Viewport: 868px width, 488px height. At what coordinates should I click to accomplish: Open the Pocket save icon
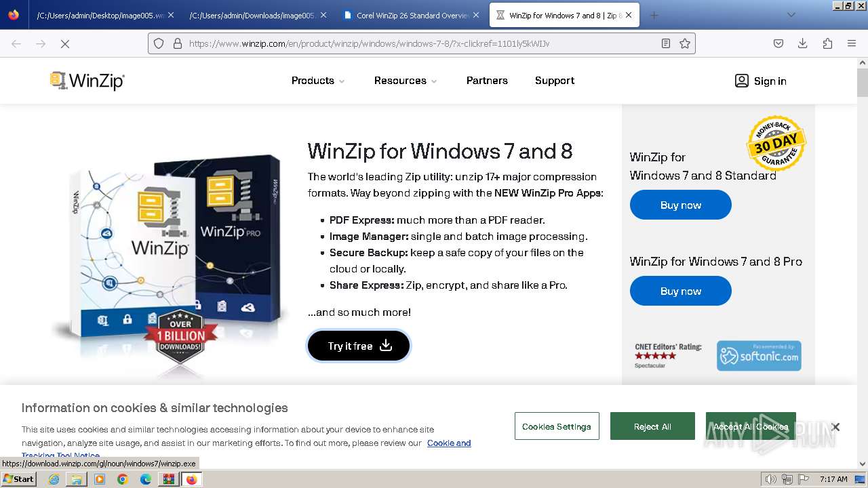pyautogui.click(x=778, y=43)
